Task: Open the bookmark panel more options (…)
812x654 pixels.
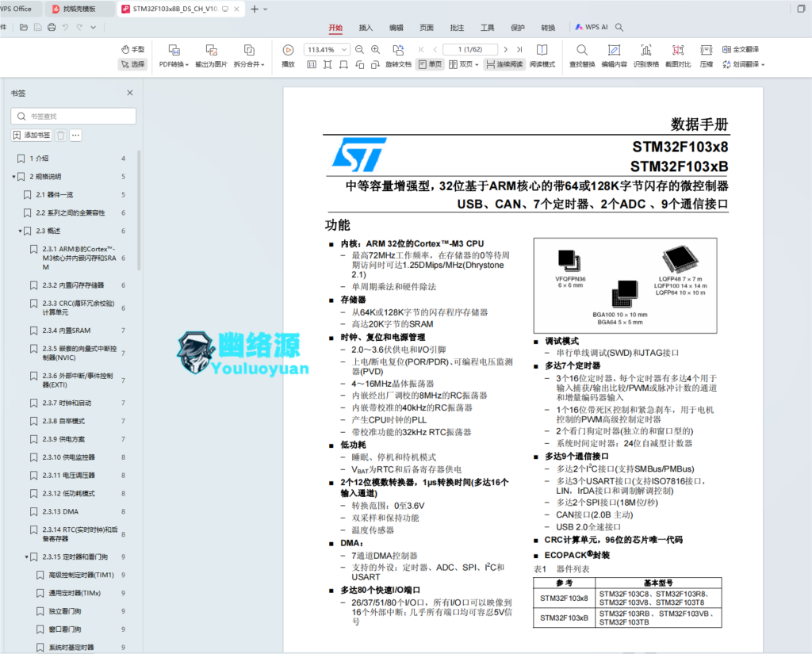Action: [75, 135]
